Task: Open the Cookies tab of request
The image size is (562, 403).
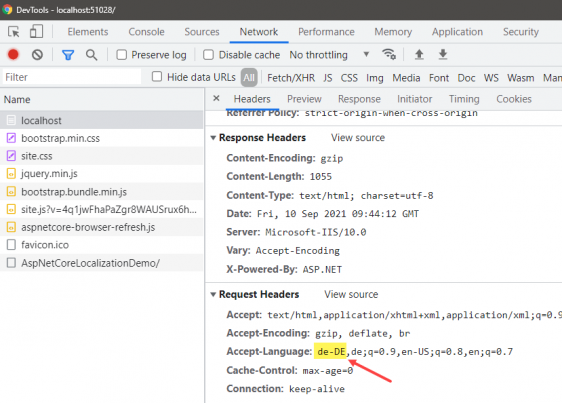Action: coord(514,99)
